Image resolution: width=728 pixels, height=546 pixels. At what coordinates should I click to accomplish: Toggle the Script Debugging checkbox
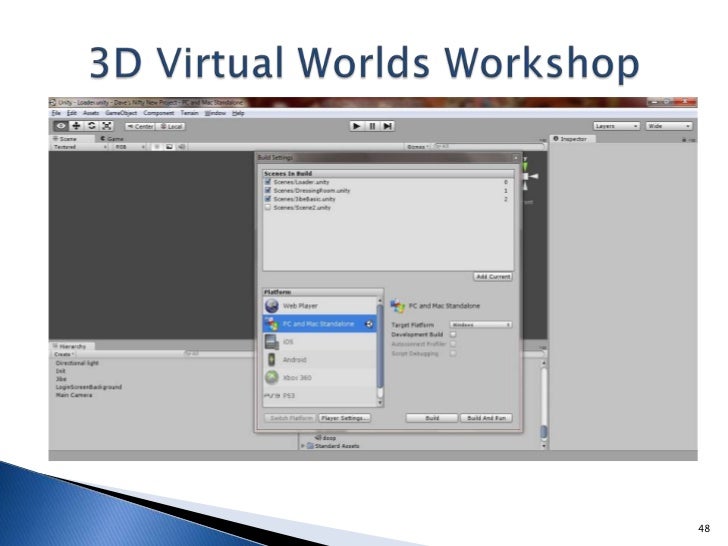click(453, 353)
